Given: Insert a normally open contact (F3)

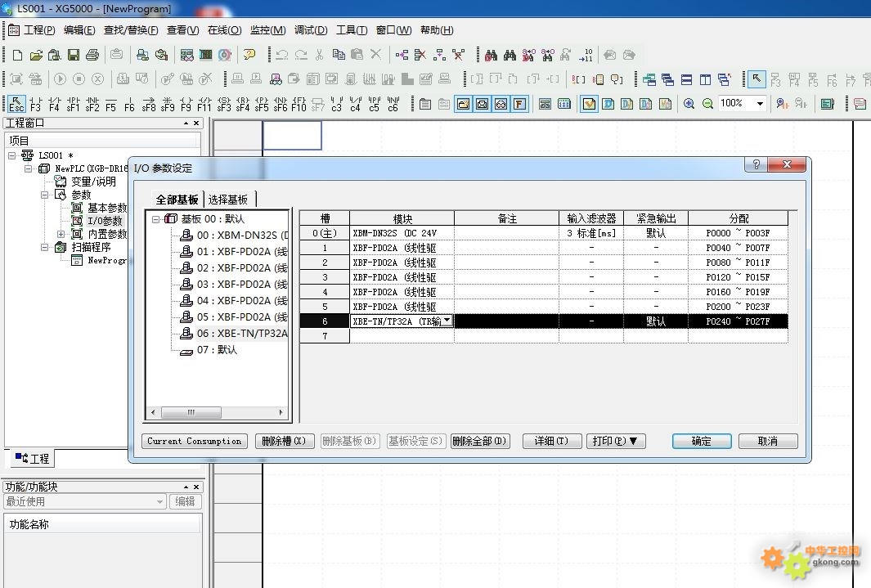Looking at the screenshot, I should click(35, 104).
